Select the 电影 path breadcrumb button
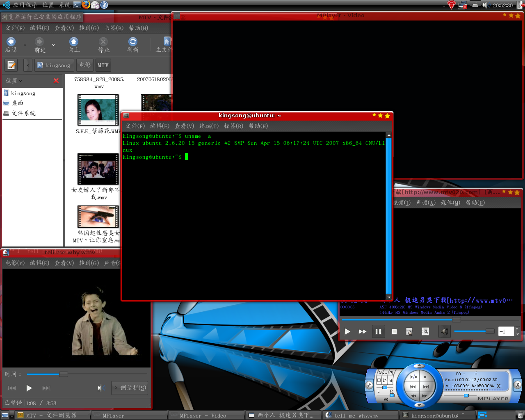The width and height of the screenshot is (525, 420). click(85, 65)
